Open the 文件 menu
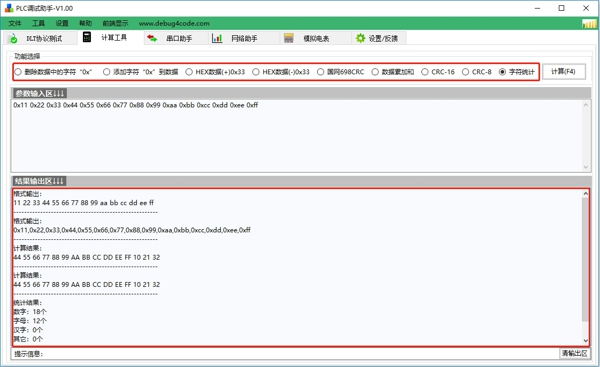This screenshot has width=600, height=367. coord(15,23)
